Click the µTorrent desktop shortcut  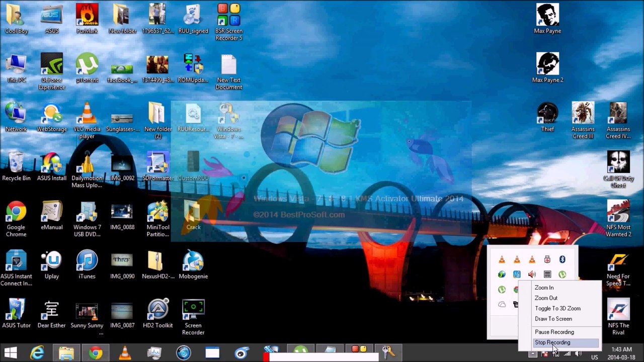(x=87, y=68)
